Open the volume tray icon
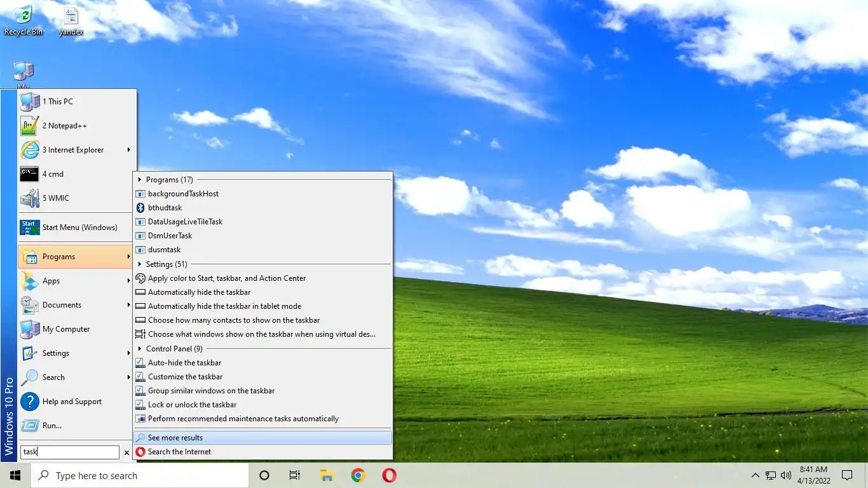Image resolution: width=868 pixels, height=488 pixels. [786, 475]
